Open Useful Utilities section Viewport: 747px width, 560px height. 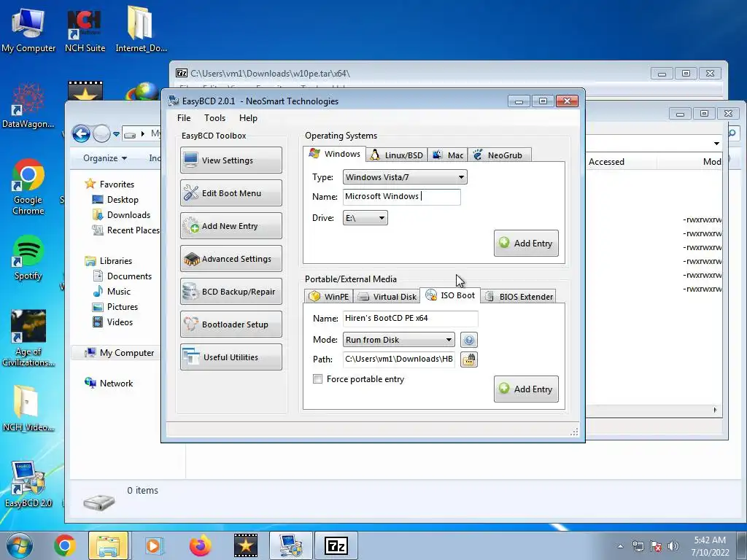point(231,357)
